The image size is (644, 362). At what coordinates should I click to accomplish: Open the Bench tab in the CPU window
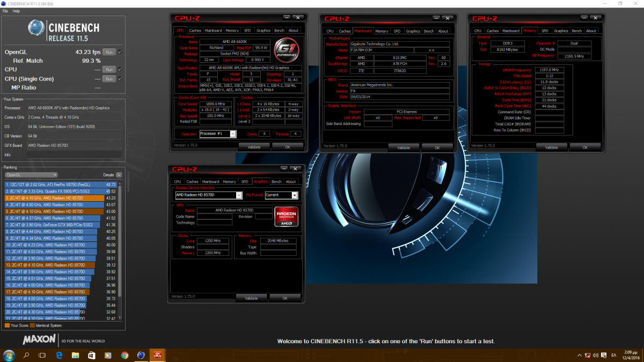pos(279,31)
